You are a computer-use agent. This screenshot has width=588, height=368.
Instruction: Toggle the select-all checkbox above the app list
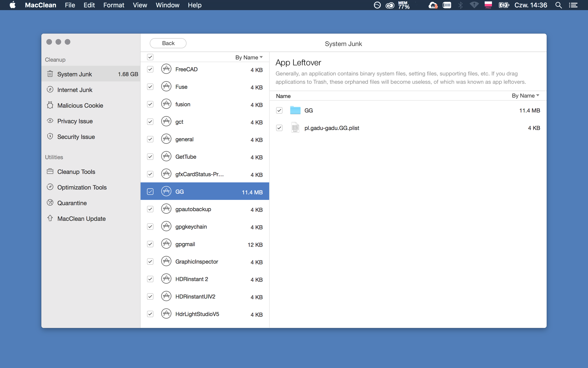(x=150, y=57)
